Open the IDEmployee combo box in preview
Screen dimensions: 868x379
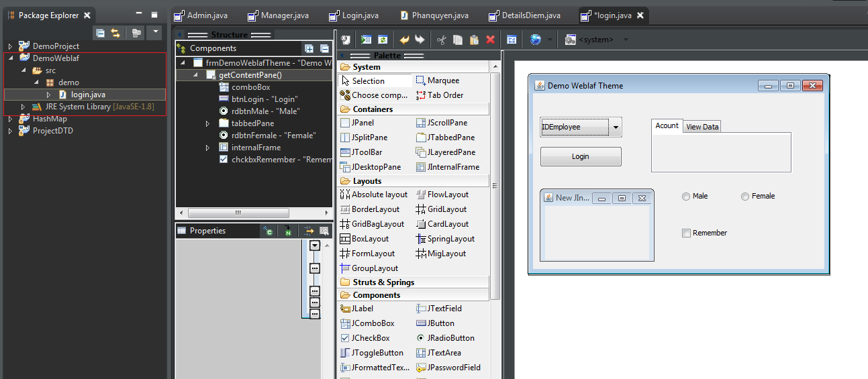pyautogui.click(x=616, y=127)
